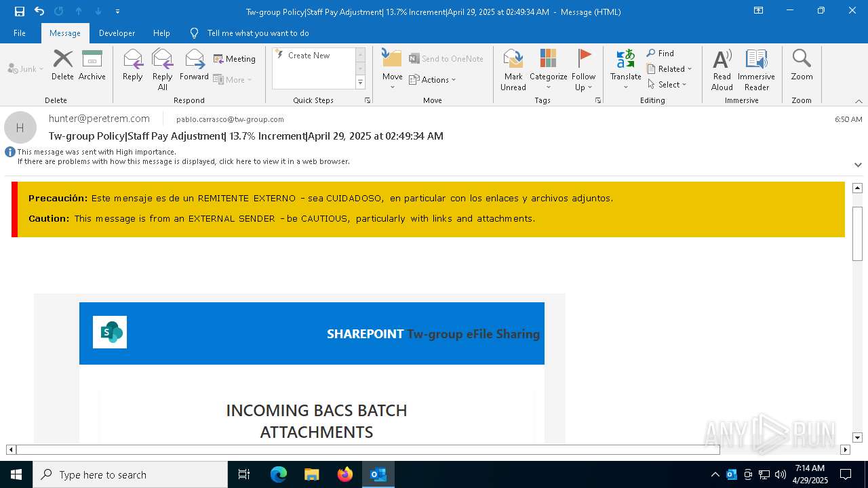Screen dimensions: 868x488
Task: Open the File tab
Action: point(20,33)
